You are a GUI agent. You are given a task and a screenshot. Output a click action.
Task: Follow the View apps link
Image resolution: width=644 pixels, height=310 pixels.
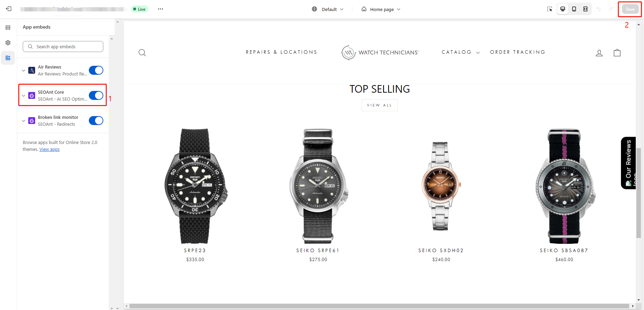click(x=50, y=149)
